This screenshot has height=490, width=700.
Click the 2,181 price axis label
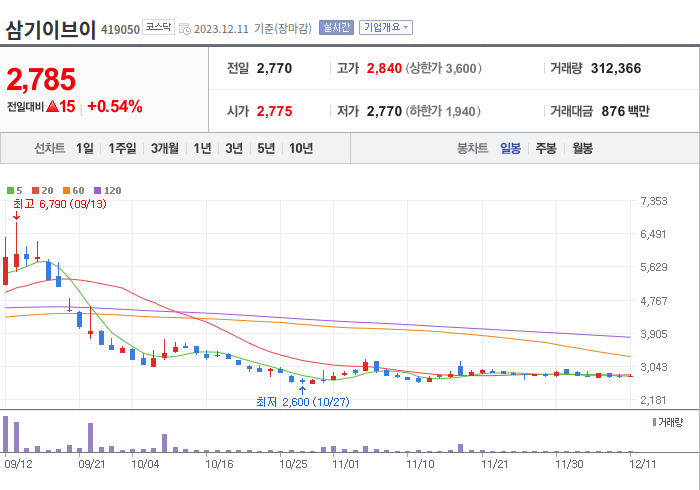[x=653, y=400]
